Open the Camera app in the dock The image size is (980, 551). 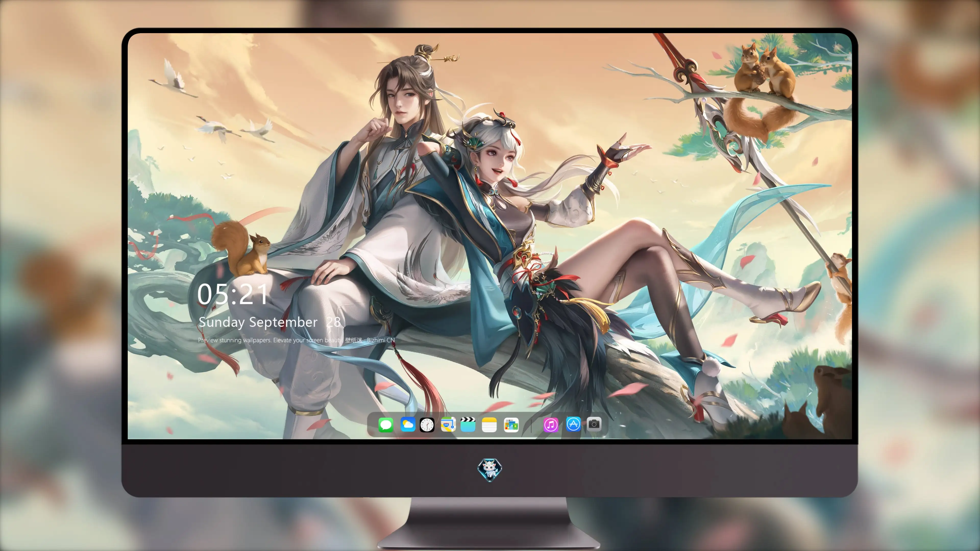click(594, 424)
